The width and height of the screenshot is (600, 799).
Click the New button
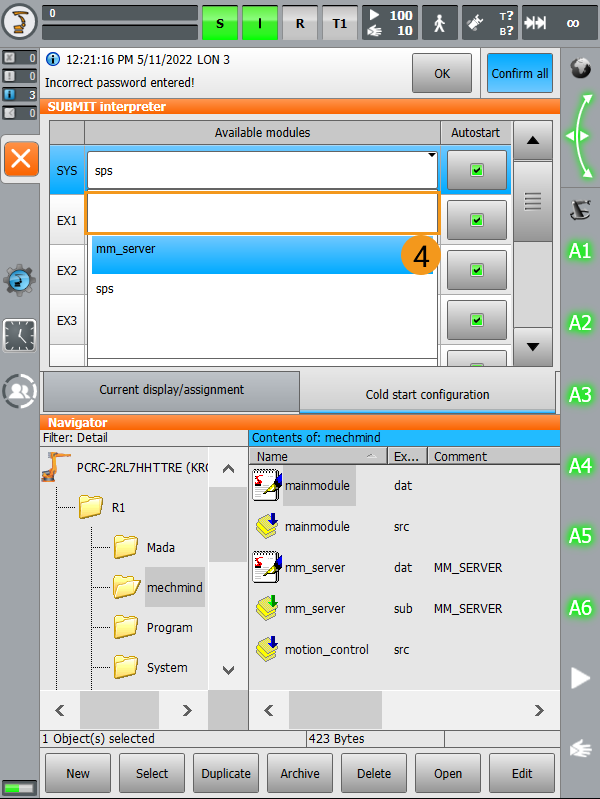click(78, 774)
